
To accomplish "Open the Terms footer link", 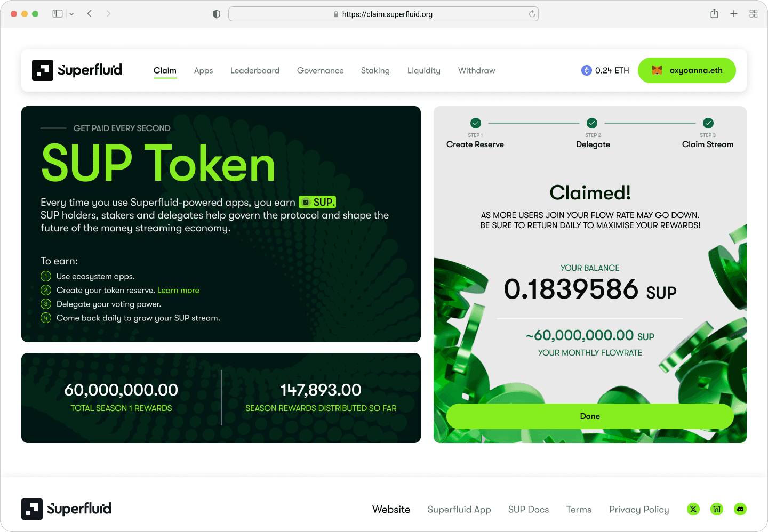I will point(579,510).
